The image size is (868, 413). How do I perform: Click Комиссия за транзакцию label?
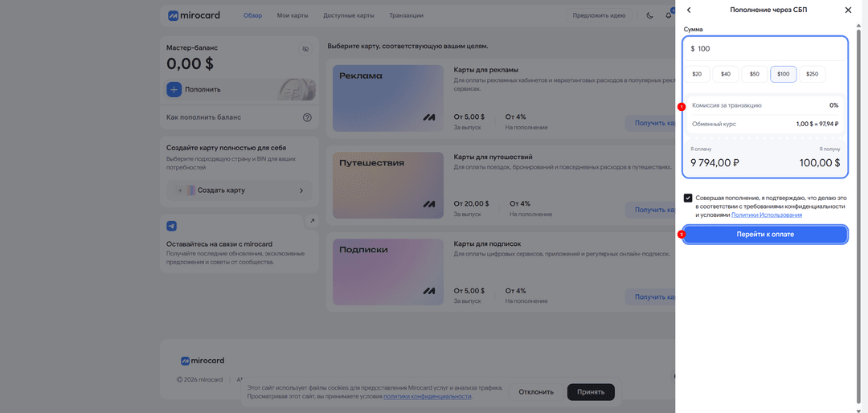[727, 105]
